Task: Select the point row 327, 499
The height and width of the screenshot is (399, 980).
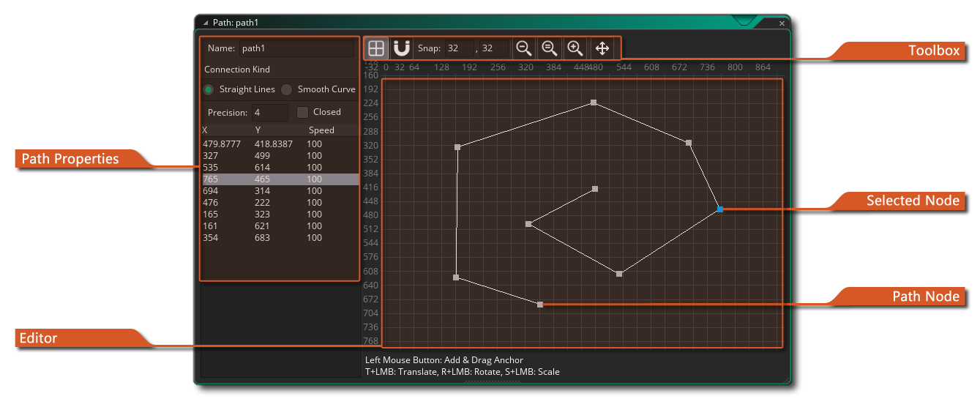Action: [x=280, y=156]
